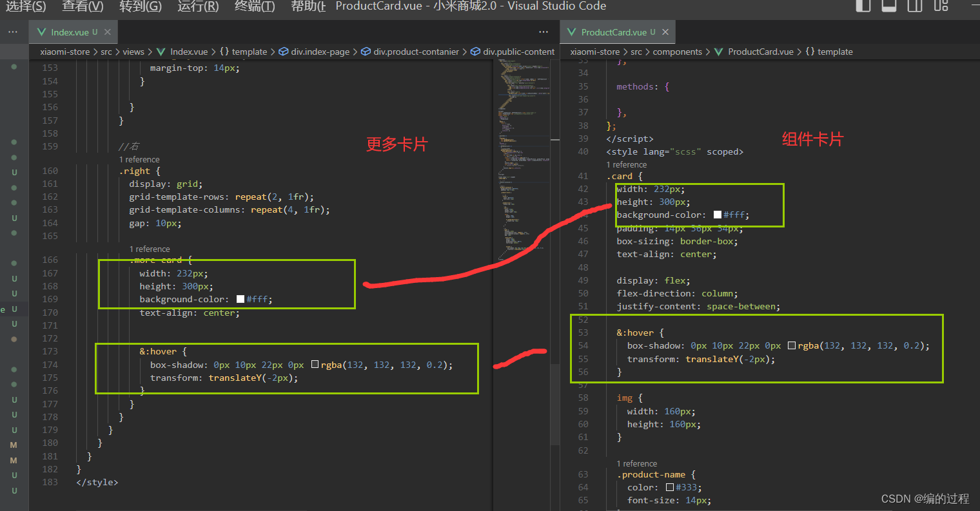Viewport: 980px width, 511px height.
Task: Click line number 183 in Index.vue
Action: (x=50, y=482)
